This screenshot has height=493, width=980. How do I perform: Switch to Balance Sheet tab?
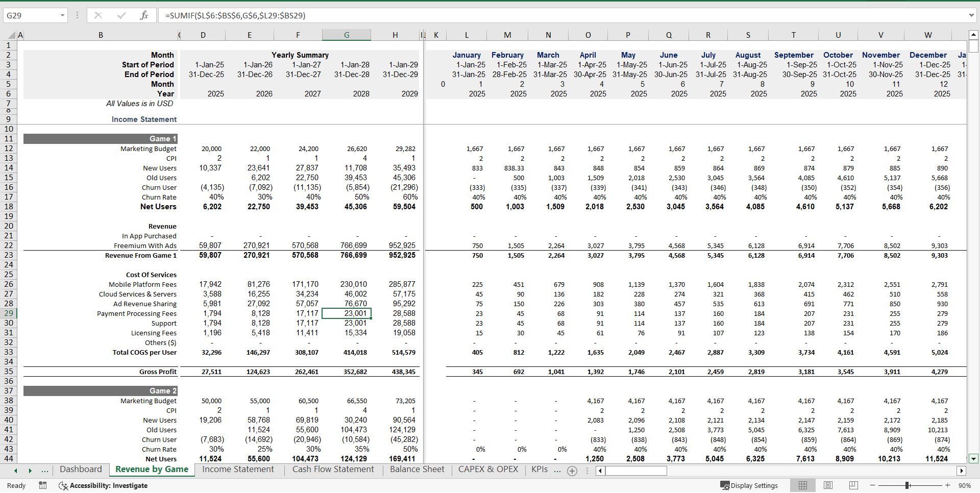pos(417,470)
